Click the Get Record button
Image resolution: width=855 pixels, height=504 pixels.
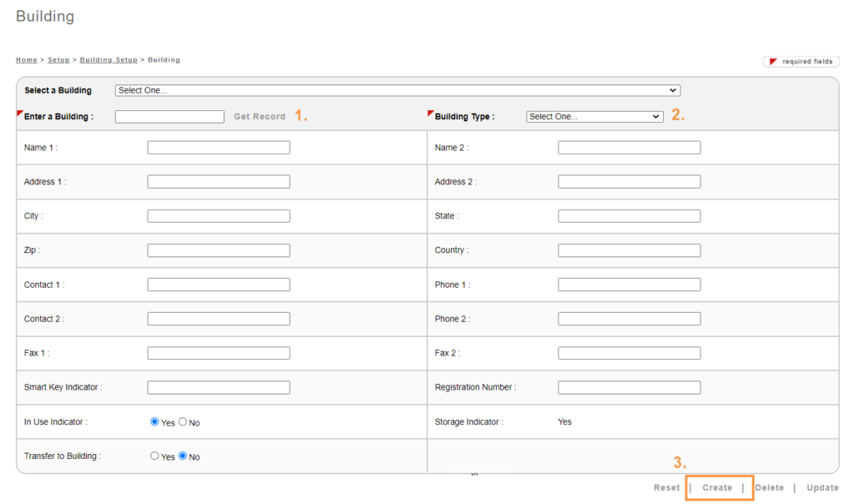260,117
